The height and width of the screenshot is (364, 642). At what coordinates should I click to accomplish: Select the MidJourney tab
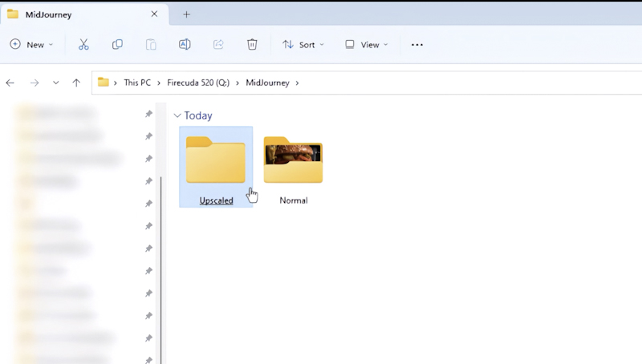tap(84, 14)
